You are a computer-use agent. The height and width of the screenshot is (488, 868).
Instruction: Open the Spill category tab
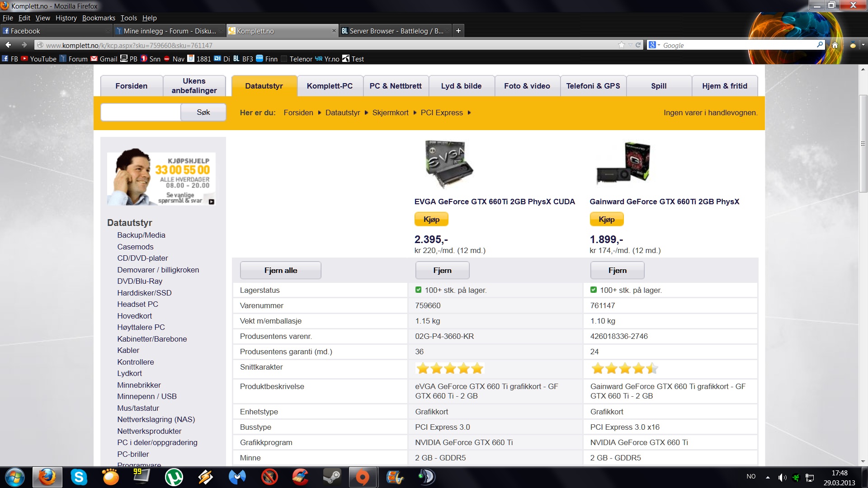659,86
